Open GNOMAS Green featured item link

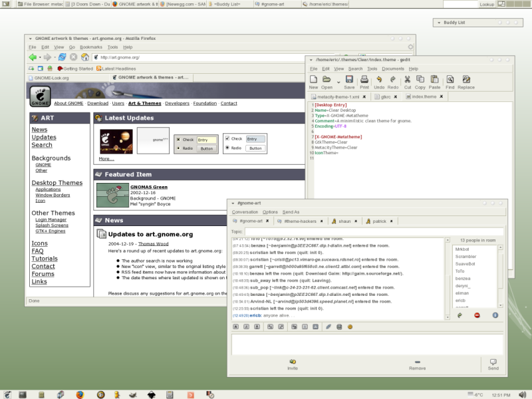148,187
